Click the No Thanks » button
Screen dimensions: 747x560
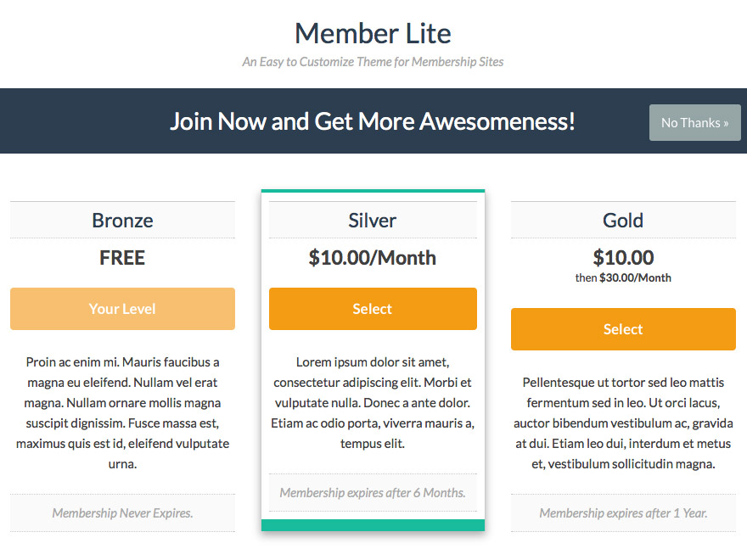click(x=694, y=122)
